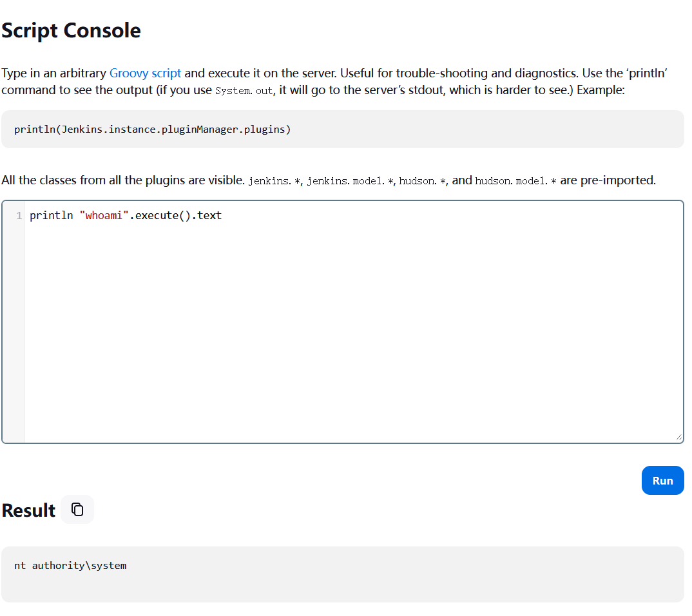Click the empty gutter below line 1
The height and width of the screenshot is (616, 692).
tap(14, 329)
